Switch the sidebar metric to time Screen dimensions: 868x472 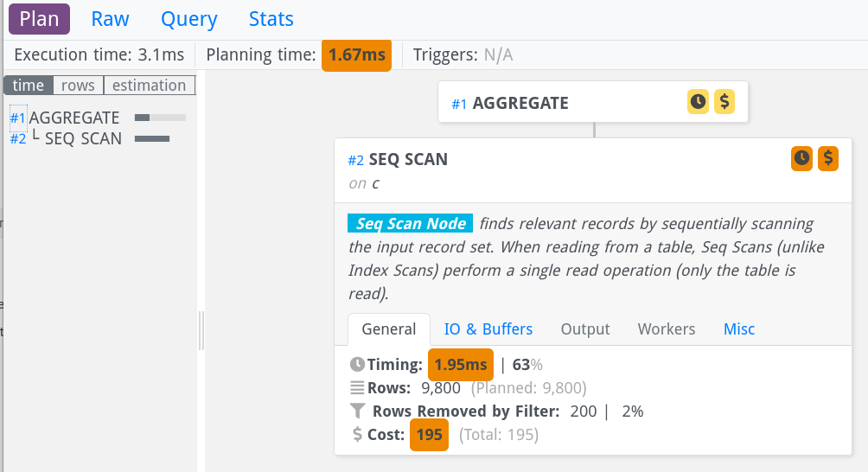(x=29, y=86)
